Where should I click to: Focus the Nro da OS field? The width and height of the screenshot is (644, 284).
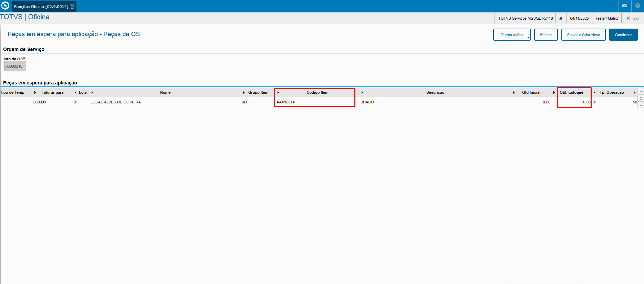(15, 66)
